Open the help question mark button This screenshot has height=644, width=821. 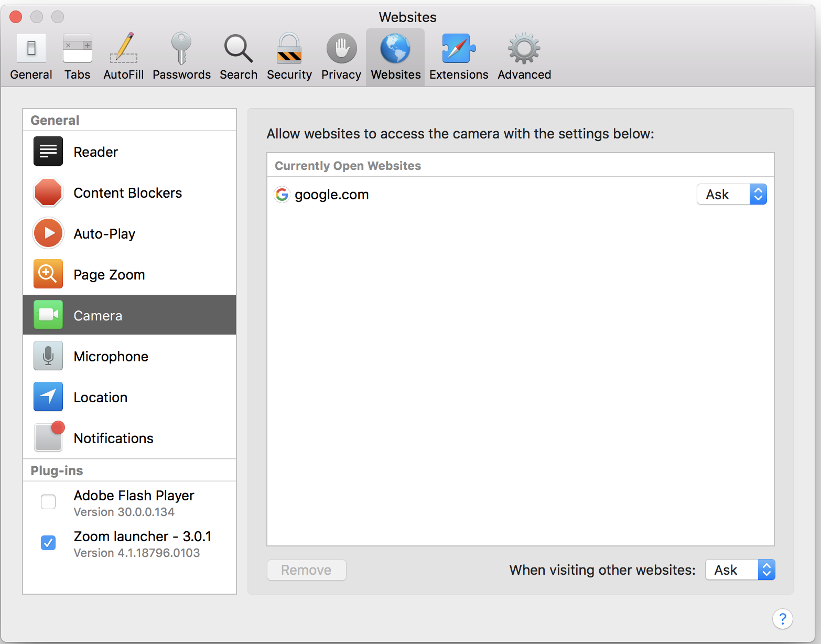pos(783,619)
